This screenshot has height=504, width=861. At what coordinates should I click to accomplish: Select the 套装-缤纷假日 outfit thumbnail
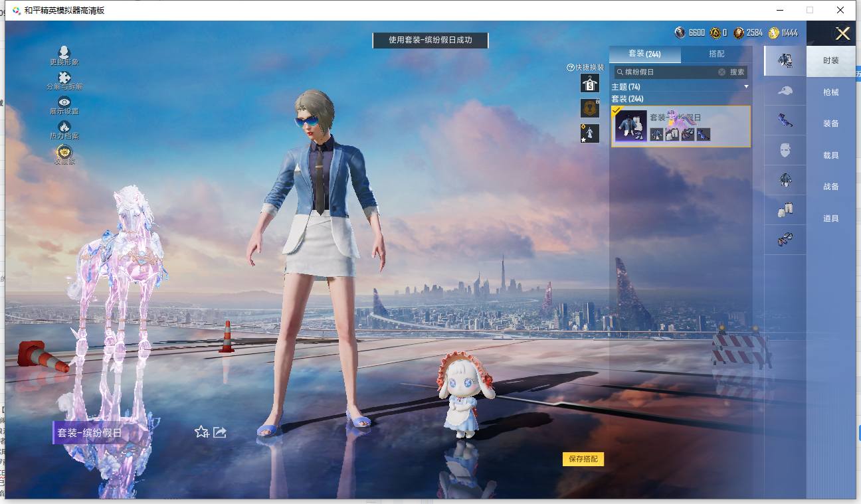pyautogui.click(x=631, y=126)
